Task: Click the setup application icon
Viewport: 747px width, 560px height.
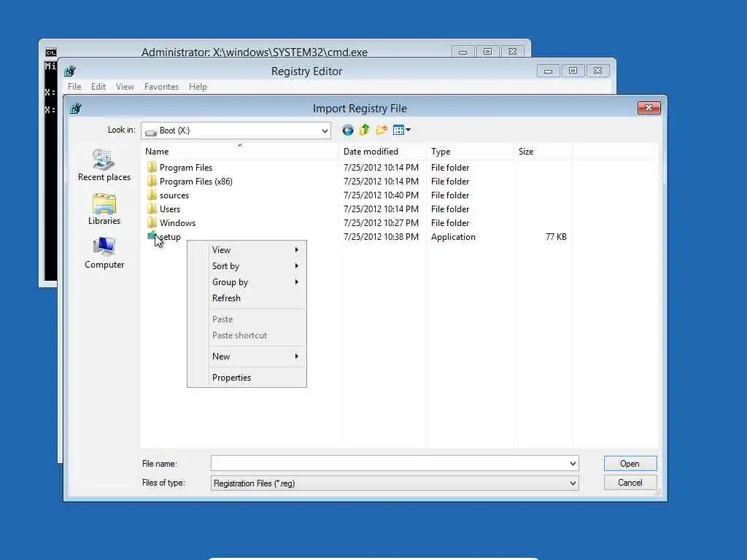Action: [x=152, y=236]
